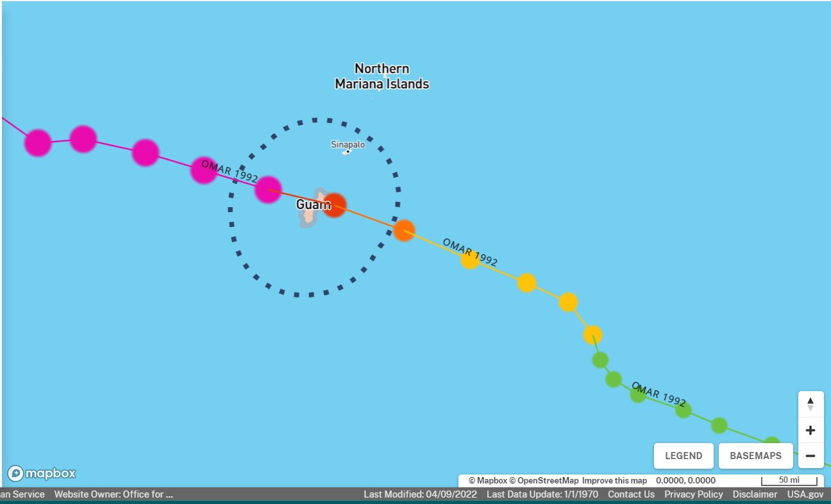Click the zoom in plus button

(810, 430)
